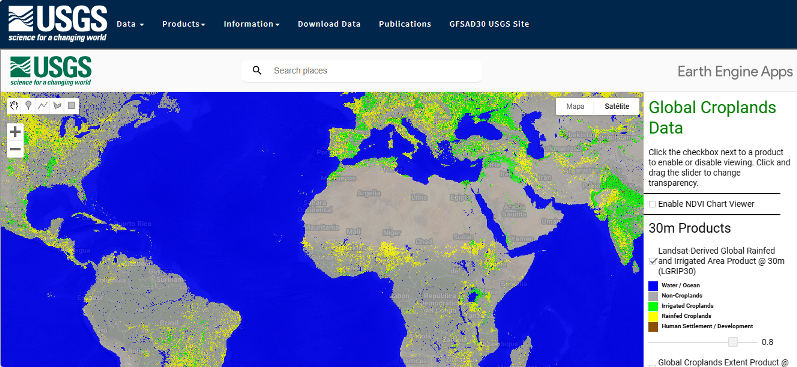Zoom out the map with minus button
The image size is (797, 367).
coord(15,149)
